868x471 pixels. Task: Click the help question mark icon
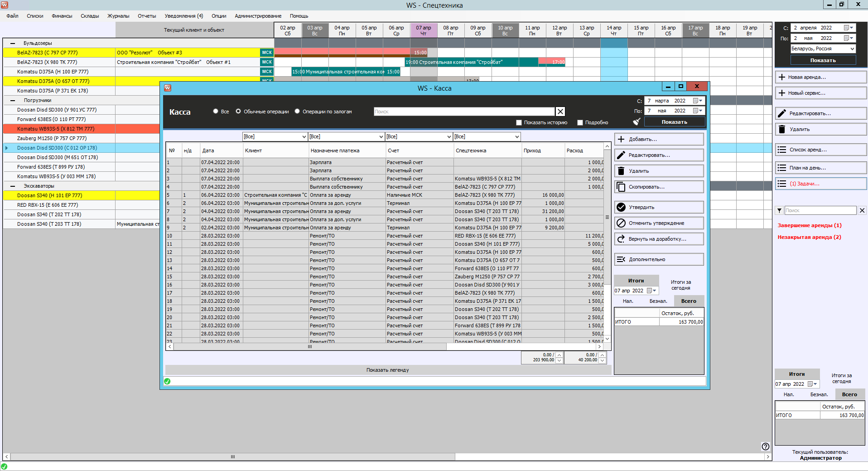click(765, 446)
